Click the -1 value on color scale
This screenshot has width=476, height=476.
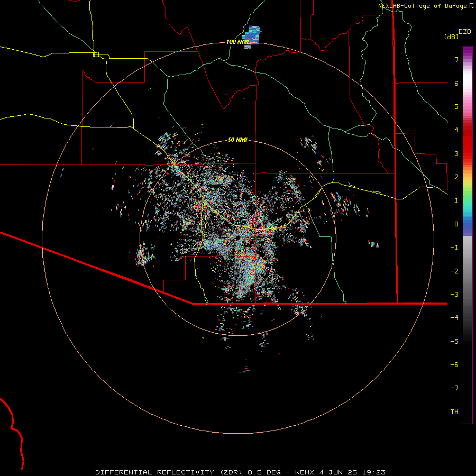[x=454, y=248]
